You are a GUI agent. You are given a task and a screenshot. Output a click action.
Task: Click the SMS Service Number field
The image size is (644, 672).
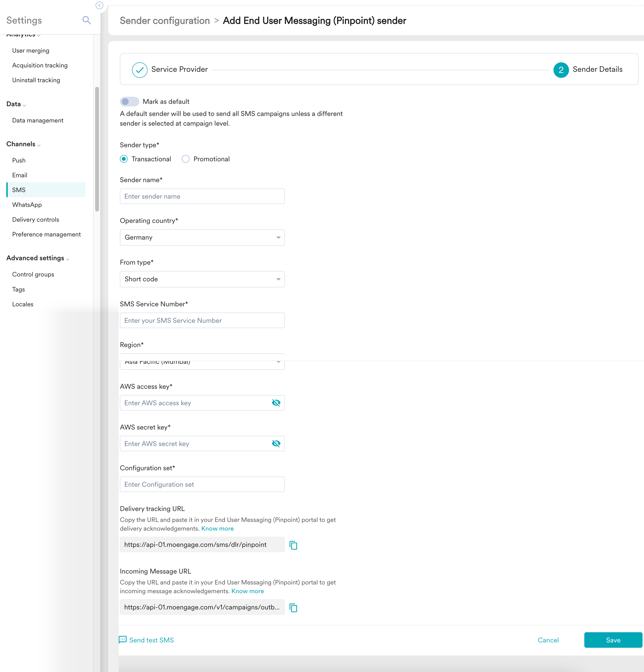point(202,320)
